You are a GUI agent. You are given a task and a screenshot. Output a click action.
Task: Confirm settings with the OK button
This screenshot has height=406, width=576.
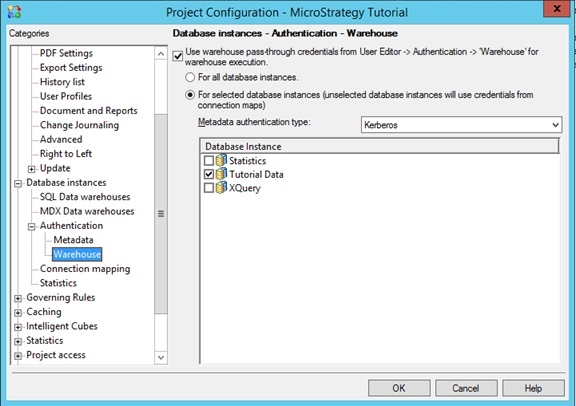coord(399,388)
